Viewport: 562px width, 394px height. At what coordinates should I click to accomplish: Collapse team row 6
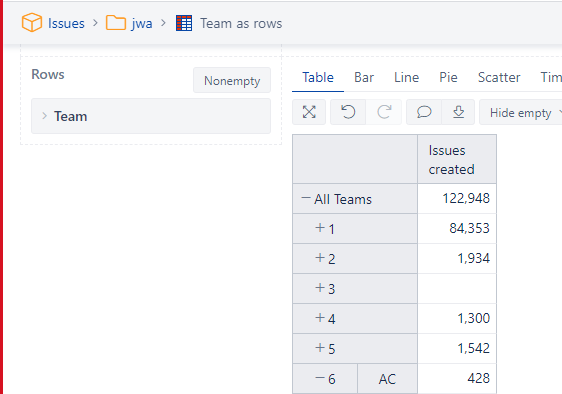(x=320, y=378)
